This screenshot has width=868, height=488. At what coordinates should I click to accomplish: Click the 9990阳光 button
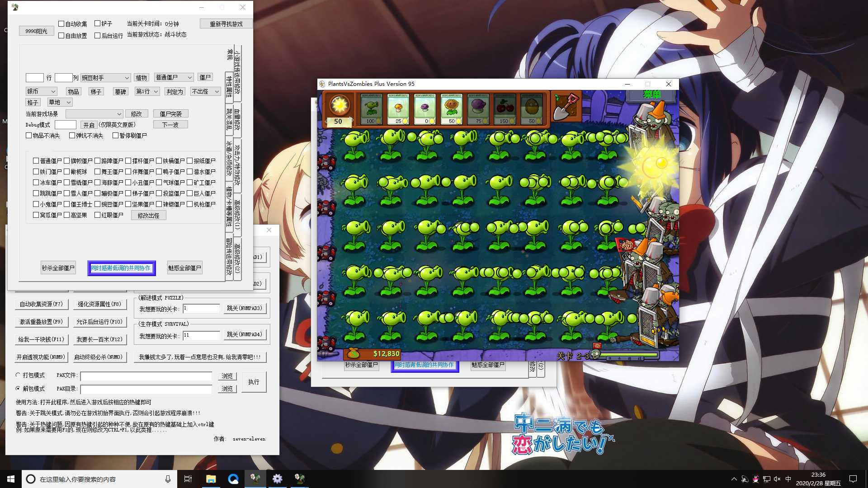click(36, 31)
